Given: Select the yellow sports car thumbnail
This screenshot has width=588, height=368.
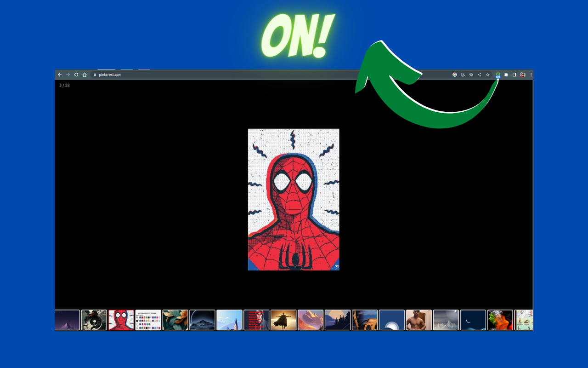Looking at the screenshot, I should click(365, 320).
